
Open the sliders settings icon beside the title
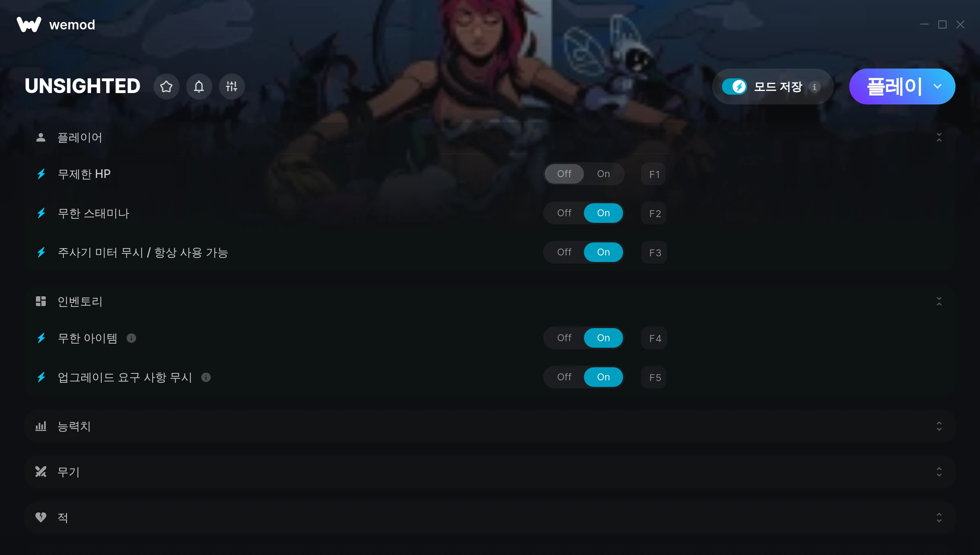pos(232,87)
